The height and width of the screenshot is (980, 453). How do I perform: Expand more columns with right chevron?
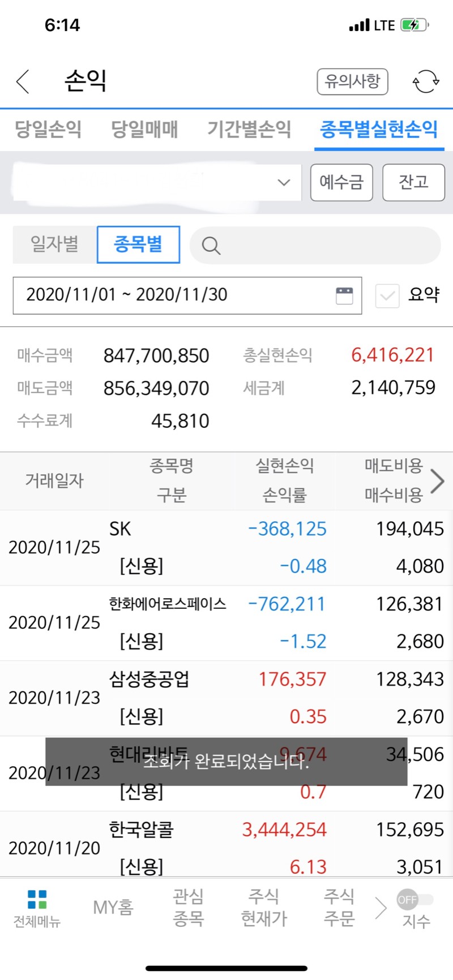coord(437,481)
